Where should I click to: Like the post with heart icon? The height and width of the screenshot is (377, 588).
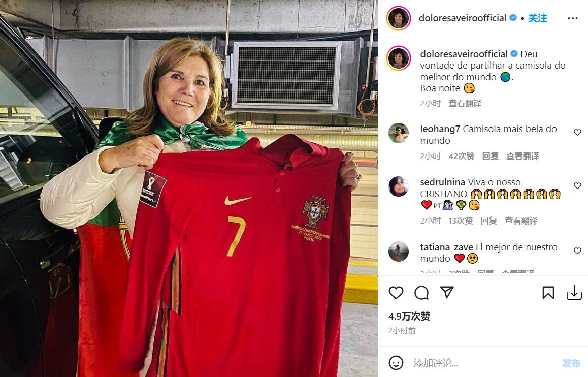click(x=396, y=293)
